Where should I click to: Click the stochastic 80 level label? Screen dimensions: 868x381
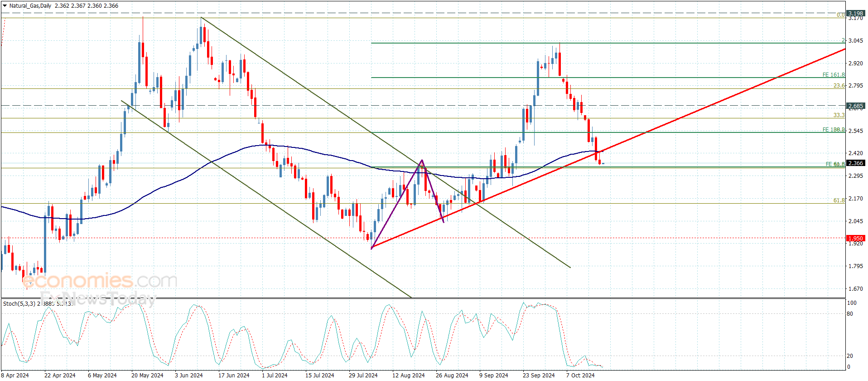[x=849, y=313]
